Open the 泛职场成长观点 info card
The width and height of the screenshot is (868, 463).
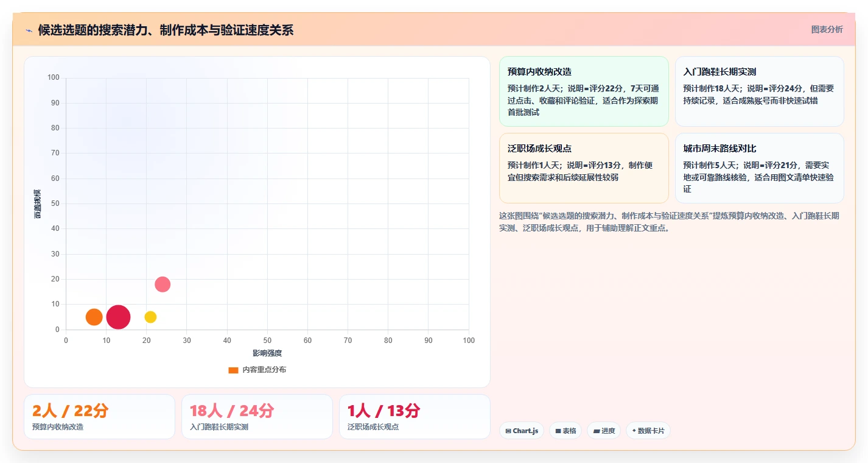click(x=584, y=168)
